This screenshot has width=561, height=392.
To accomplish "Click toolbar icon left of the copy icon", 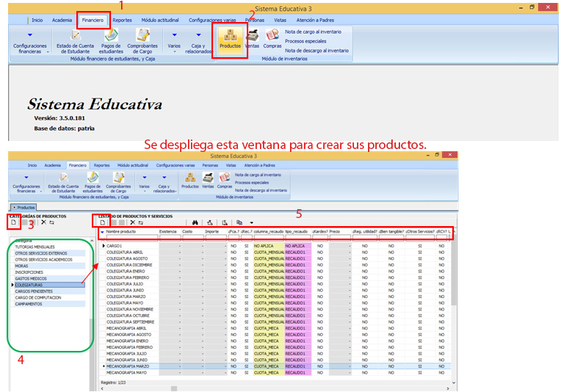I will [x=225, y=222].
